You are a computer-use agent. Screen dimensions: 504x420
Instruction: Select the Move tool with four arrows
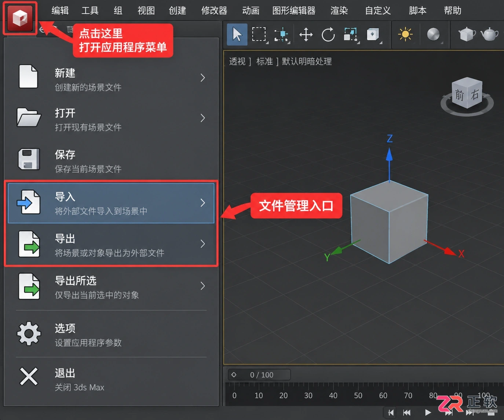coord(306,35)
